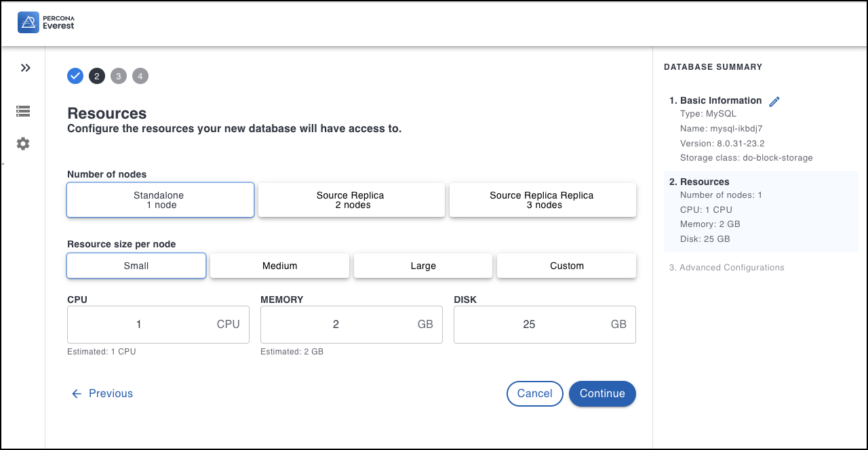Select Large resource size
The height and width of the screenshot is (450, 868).
pos(423,266)
